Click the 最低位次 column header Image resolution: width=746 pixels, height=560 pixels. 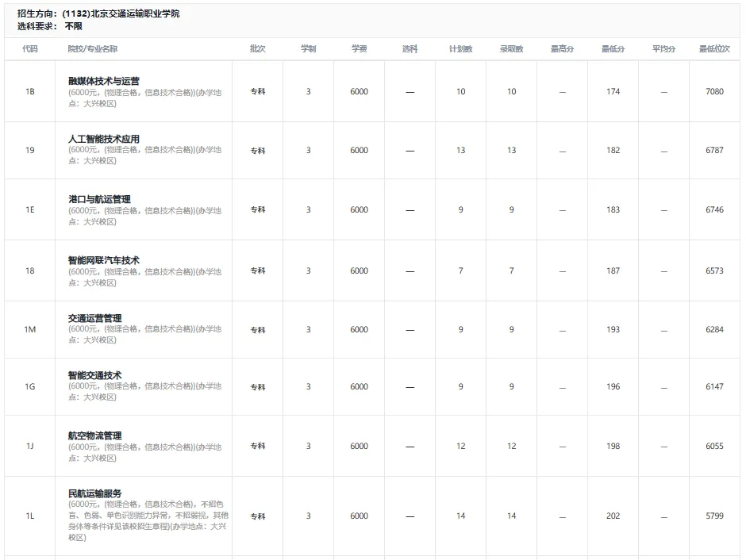pyautogui.click(x=714, y=49)
